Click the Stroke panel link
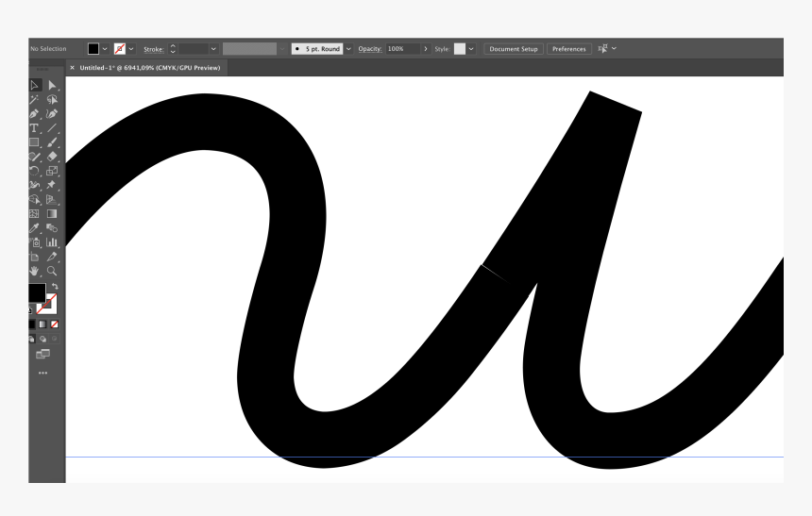Viewport: 812px width, 516px height. (x=154, y=49)
